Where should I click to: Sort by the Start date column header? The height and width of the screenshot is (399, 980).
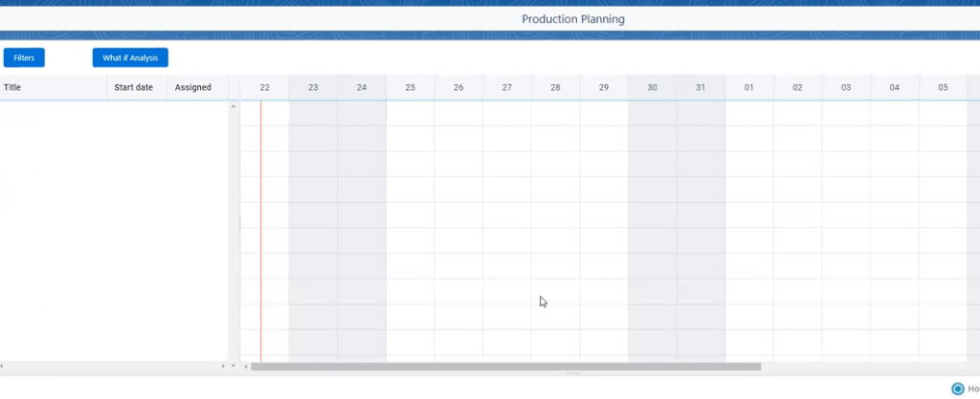point(137,87)
